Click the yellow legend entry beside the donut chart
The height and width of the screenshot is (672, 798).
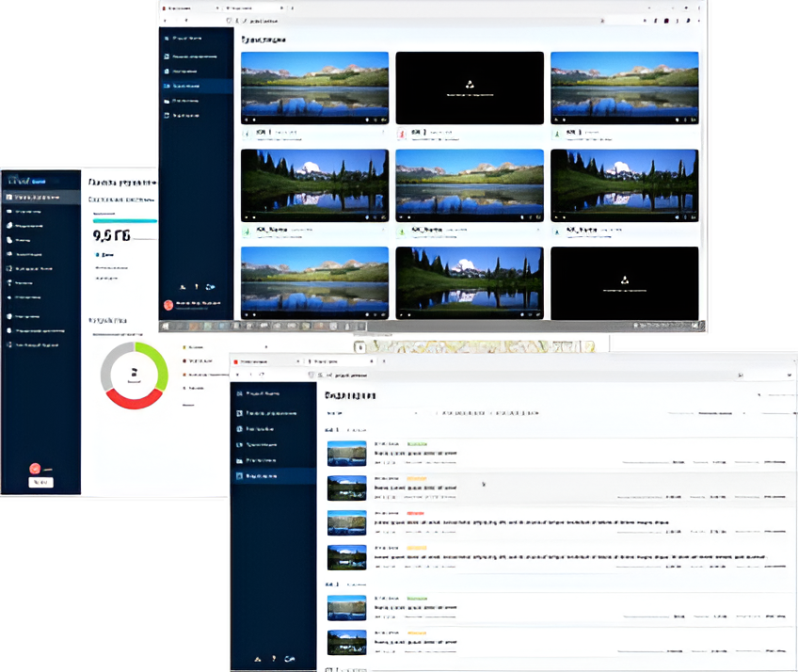194,347
